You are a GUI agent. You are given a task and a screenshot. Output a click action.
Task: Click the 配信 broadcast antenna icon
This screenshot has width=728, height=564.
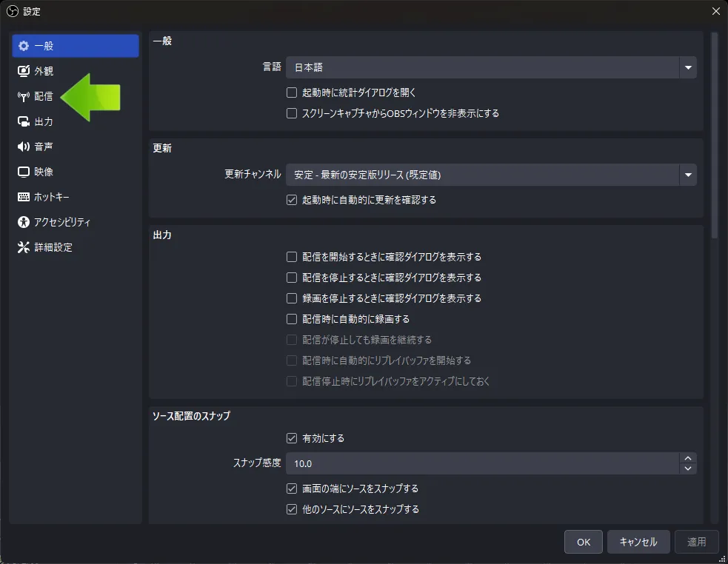pos(24,96)
